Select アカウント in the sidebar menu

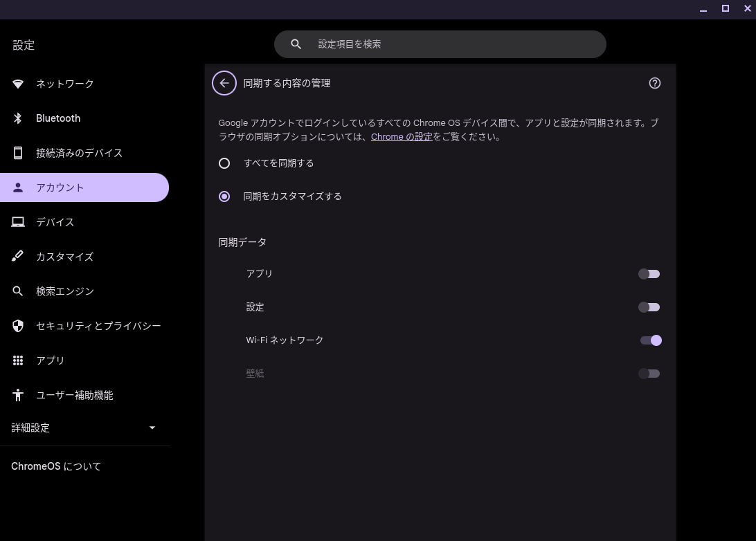pyautogui.click(x=60, y=187)
